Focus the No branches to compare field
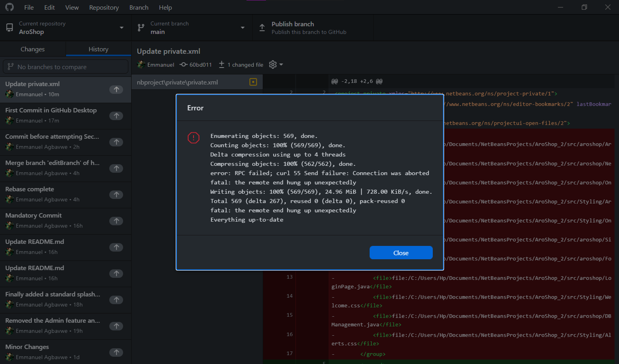The image size is (619, 364). coord(66,67)
